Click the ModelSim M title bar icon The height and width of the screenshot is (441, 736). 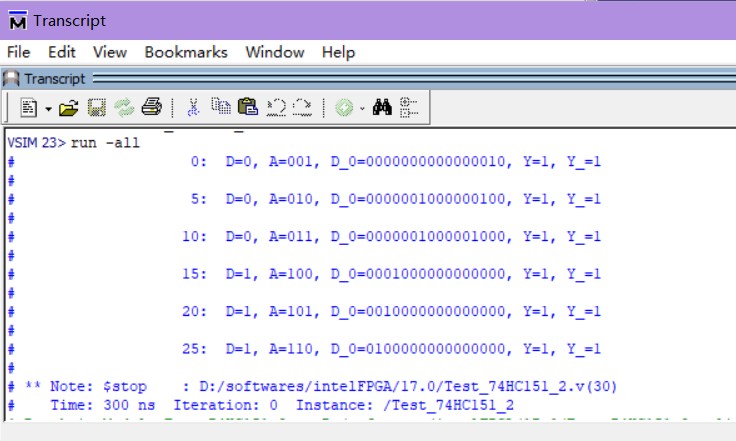coord(18,21)
